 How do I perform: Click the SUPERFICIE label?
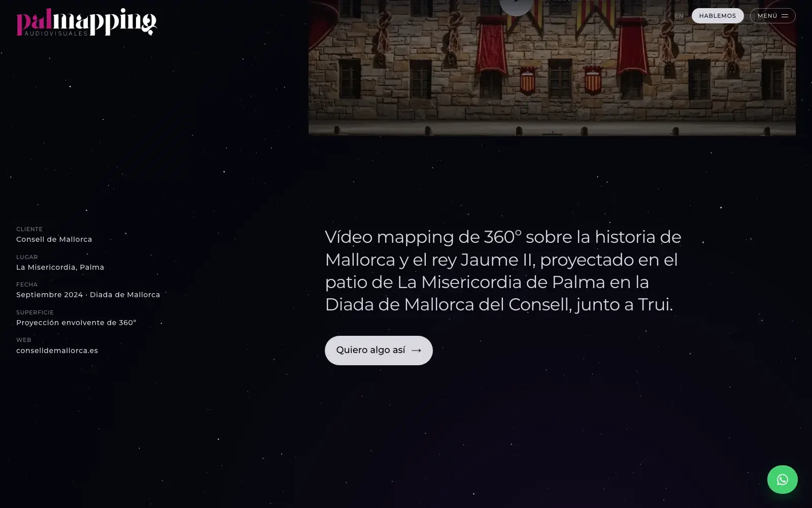(x=35, y=312)
